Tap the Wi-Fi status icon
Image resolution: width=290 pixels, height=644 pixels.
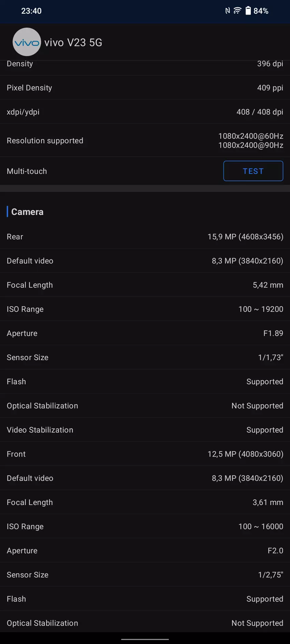pyautogui.click(x=237, y=11)
